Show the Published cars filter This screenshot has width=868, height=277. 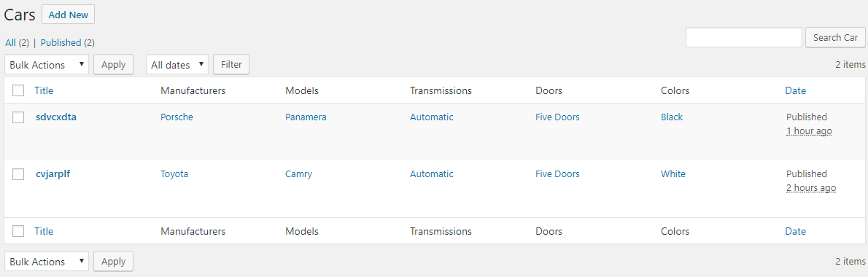pos(61,42)
